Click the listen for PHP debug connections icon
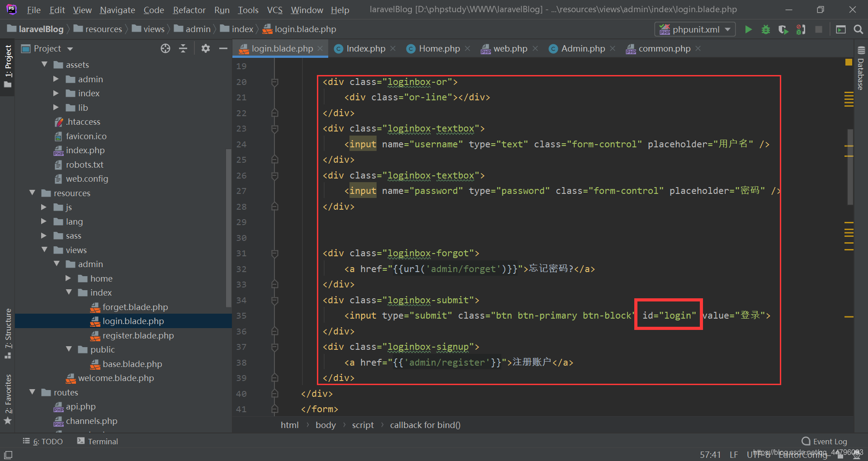 click(801, 29)
